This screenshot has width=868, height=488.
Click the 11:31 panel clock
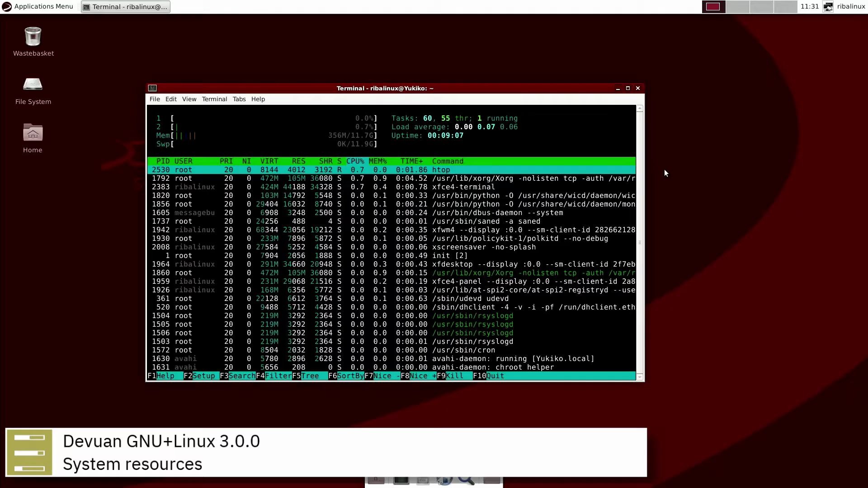coord(809,6)
